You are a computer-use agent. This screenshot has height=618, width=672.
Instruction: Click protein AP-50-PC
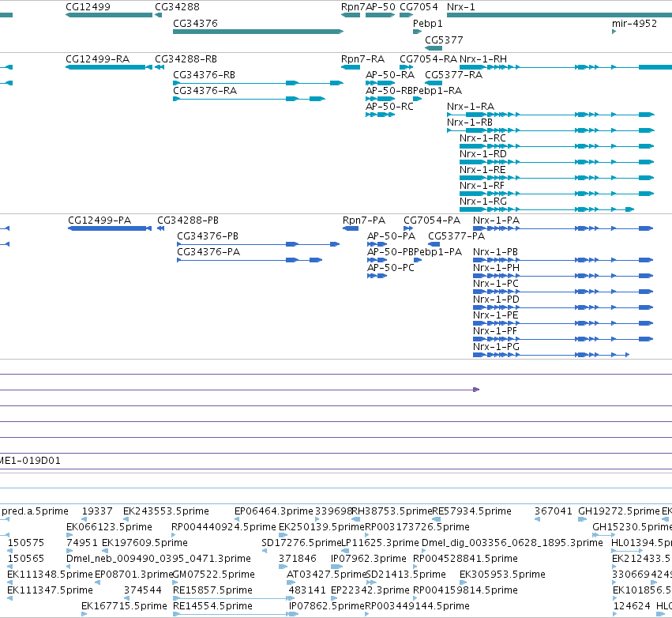(x=377, y=276)
